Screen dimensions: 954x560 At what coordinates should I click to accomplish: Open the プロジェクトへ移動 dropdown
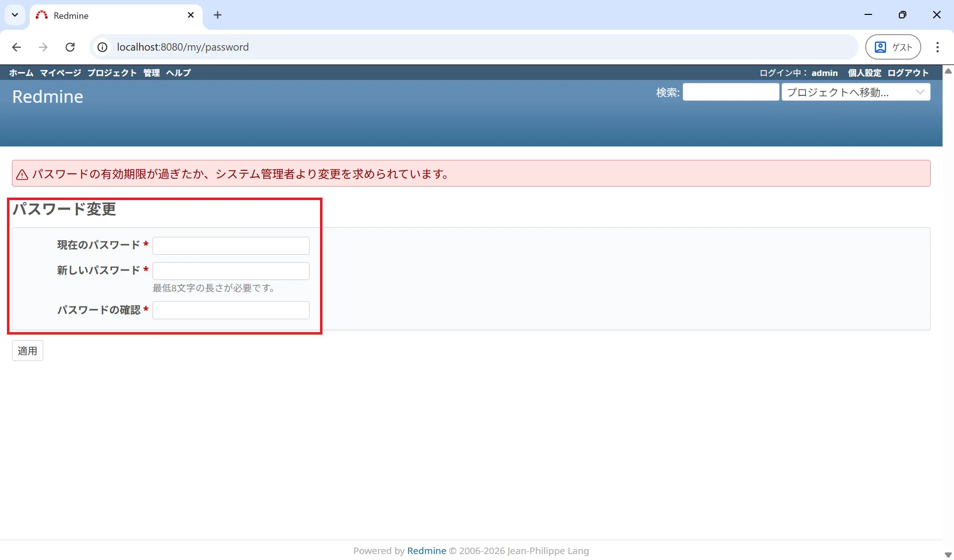pos(856,92)
